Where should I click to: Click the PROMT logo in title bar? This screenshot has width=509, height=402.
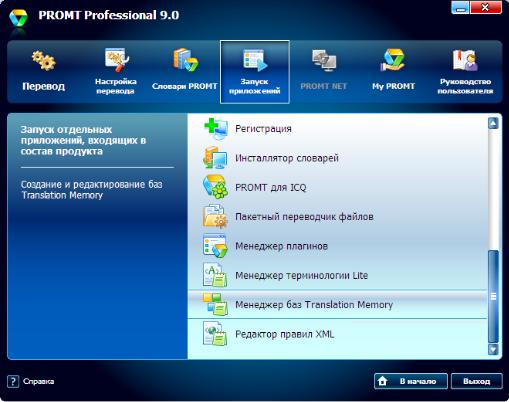18,18
